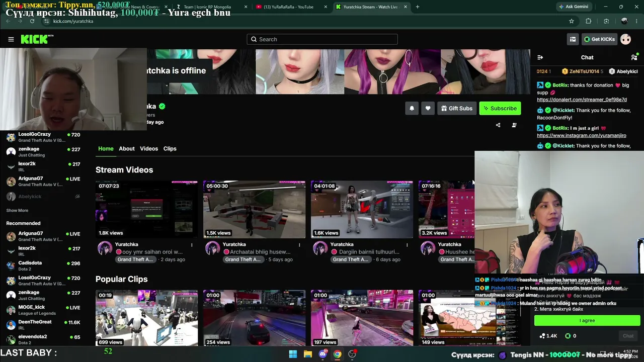Expand the sidebar with Show More
Screen dimensions: 644x362
click(x=17, y=210)
